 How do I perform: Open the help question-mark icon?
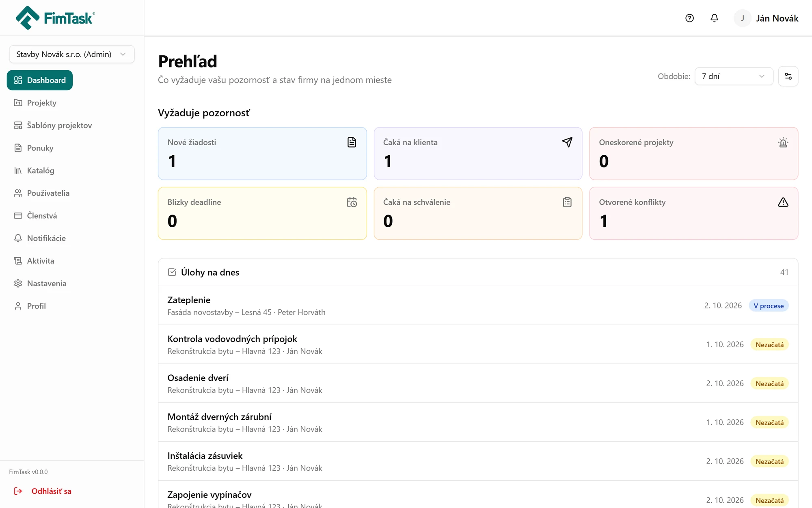[689, 18]
